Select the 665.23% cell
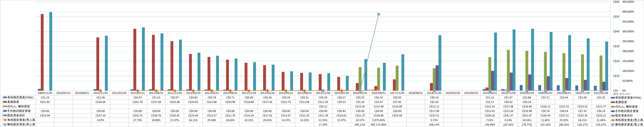The width and height of the screenshot is (644, 127). point(360,125)
